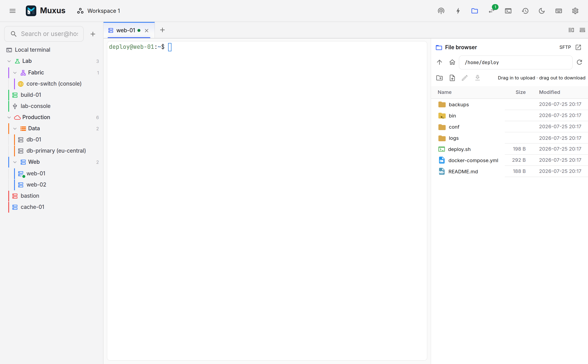Collapse the Production group

[9, 117]
